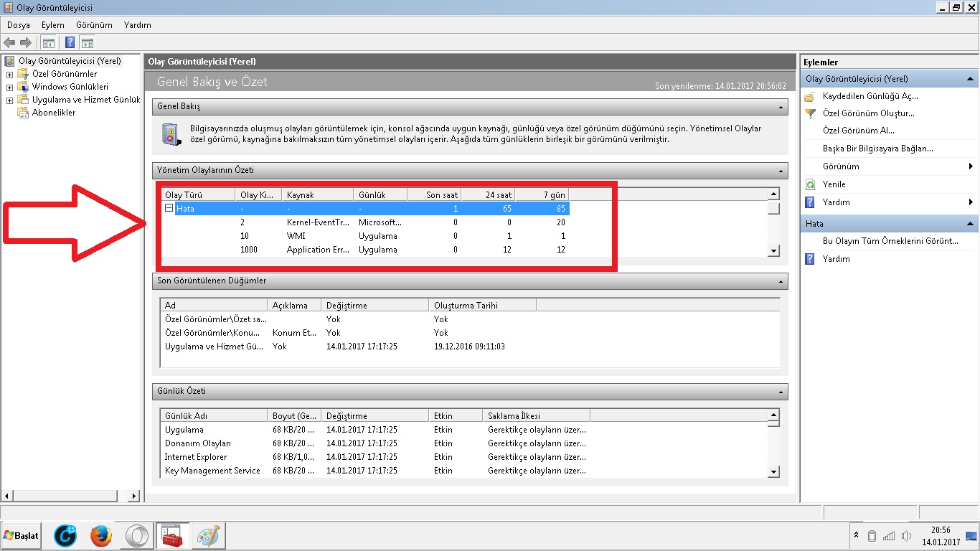Go forward with the toolbar forward arrow
The image size is (980, 551).
(26, 42)
